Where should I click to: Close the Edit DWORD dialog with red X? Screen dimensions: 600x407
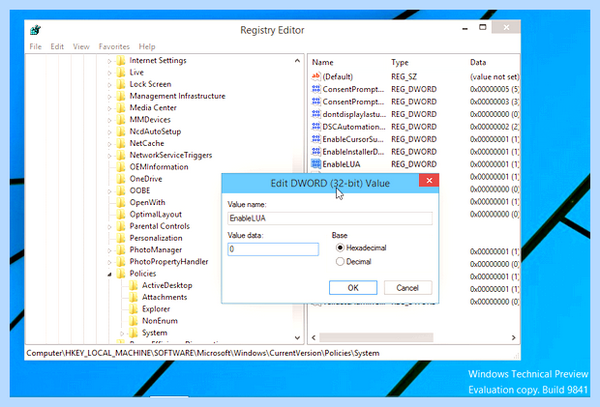tap(429, 180)
